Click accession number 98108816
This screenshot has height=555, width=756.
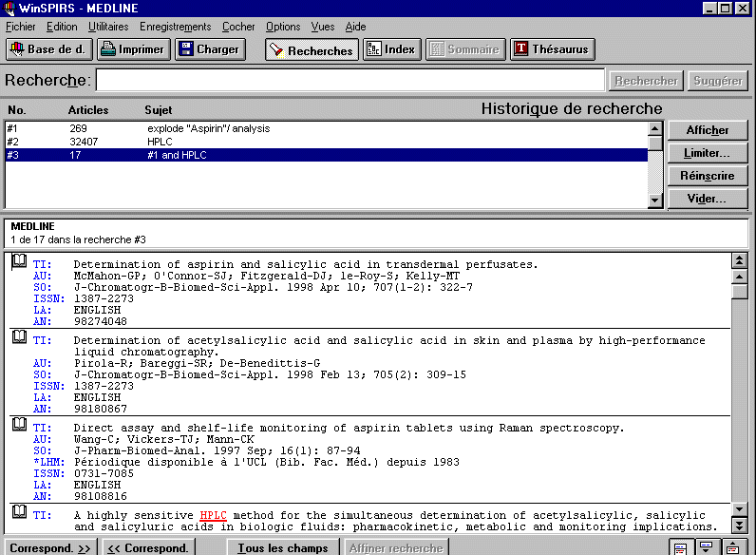(101, 496)
